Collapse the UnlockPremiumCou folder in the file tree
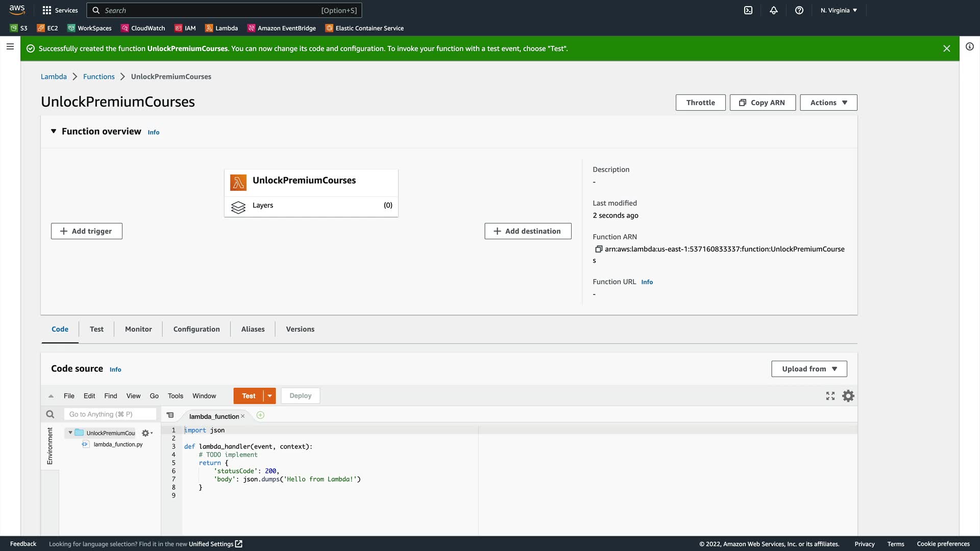980x551 pixels. pos(70,433)
